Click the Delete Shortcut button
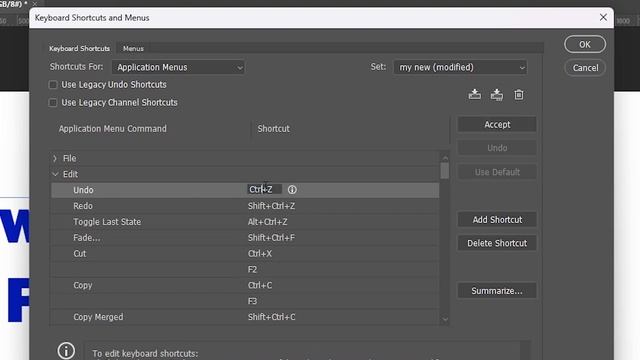Viewport: 640px width, 360px height. (497, 243)
